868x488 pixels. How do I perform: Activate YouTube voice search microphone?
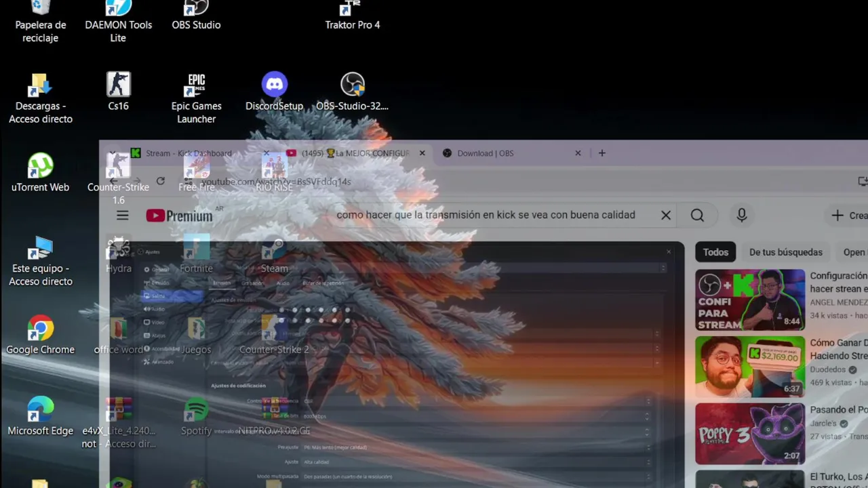coord(741,216)
